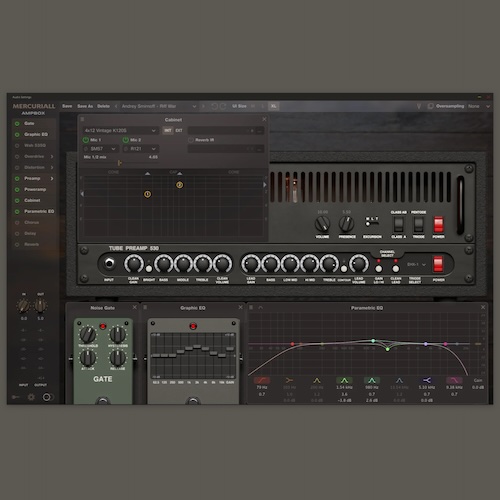500x500 pixels.
Task: Click the Save As button
Action: point(85,106)
